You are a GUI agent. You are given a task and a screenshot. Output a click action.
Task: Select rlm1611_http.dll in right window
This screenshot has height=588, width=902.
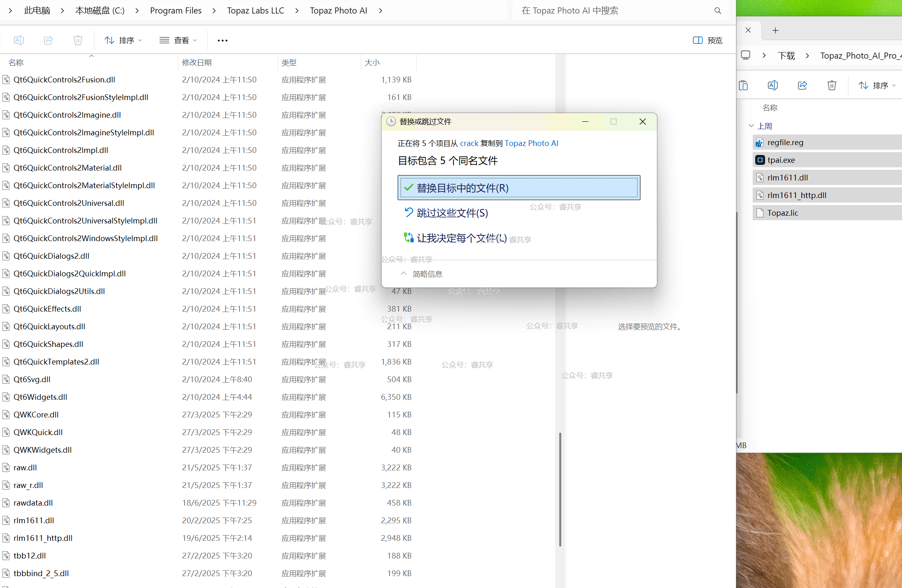tap(827, 195)
